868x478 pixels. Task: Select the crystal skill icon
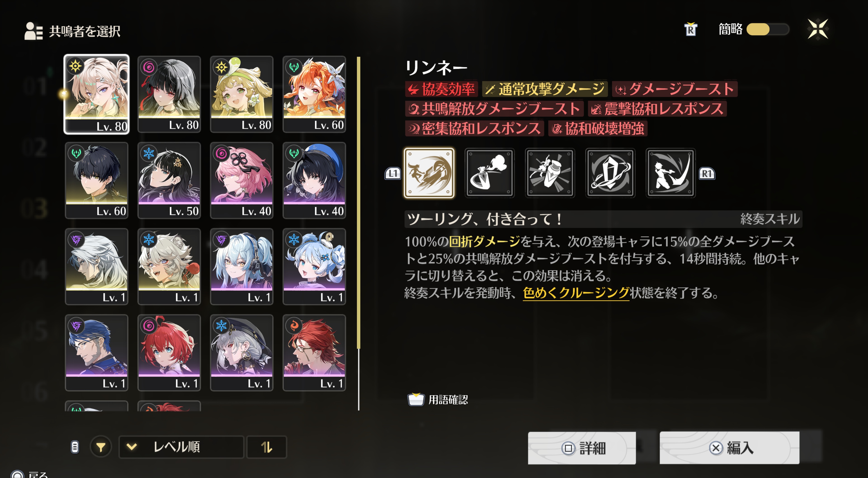coord(610,173)
